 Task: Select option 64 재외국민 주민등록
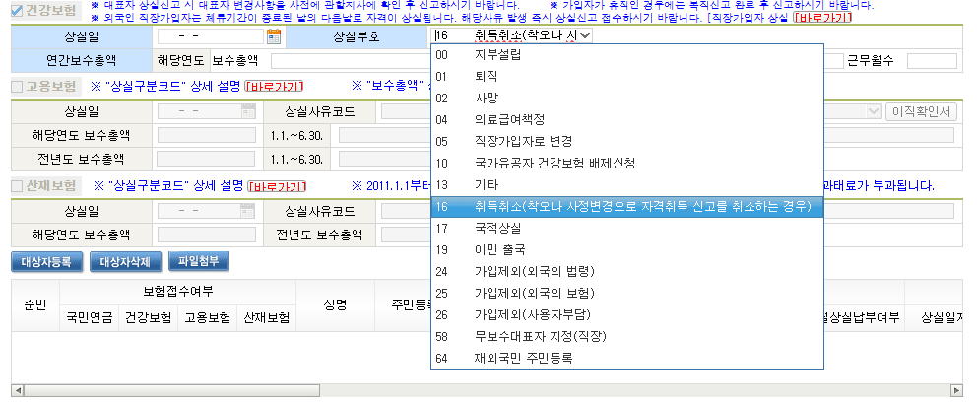tap(627, 358)
